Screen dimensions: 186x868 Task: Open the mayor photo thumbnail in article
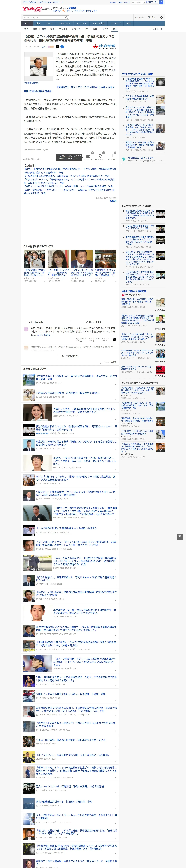coord(39,66)
